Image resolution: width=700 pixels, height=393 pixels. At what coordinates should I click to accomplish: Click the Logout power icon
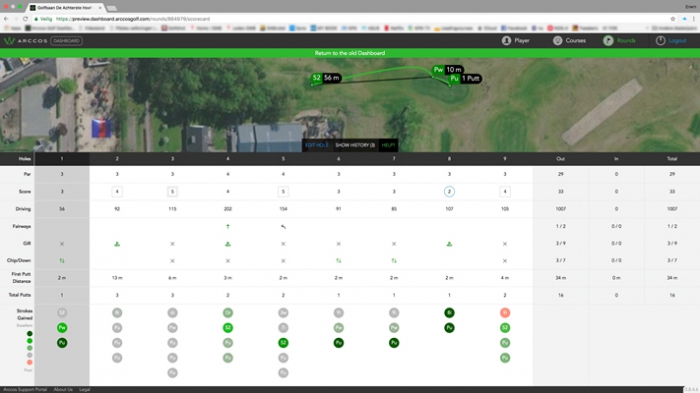(660, 41)
